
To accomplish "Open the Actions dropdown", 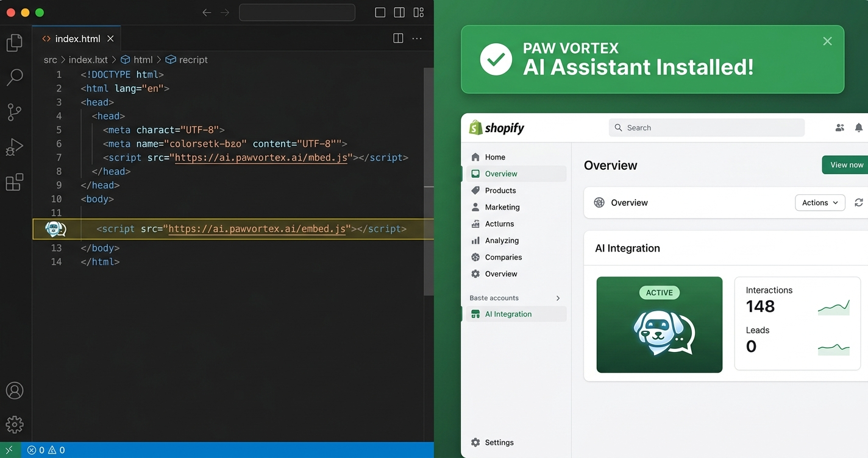I will (x=820, y=203).
